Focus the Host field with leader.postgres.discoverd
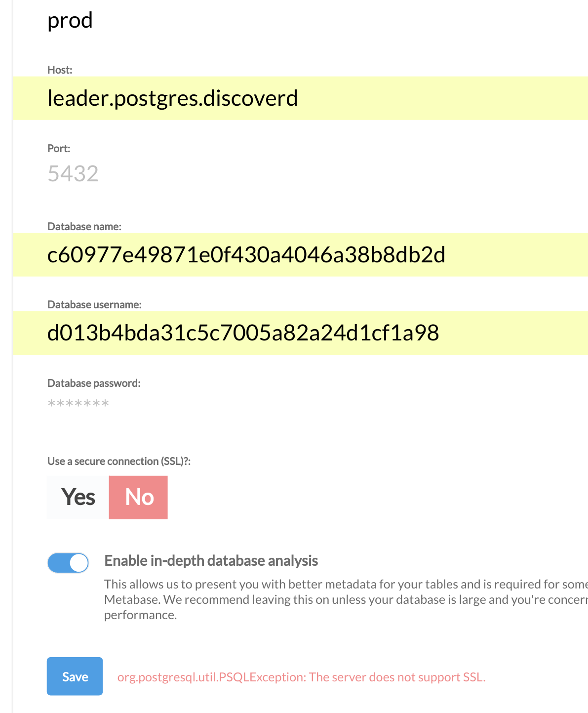Screen dimensions: 588x713 click(x=300, y=98)
